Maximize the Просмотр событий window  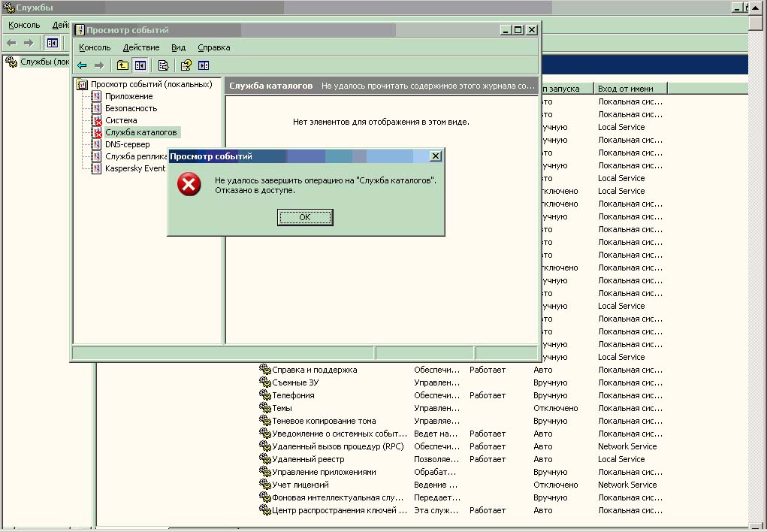coord(518,30)
